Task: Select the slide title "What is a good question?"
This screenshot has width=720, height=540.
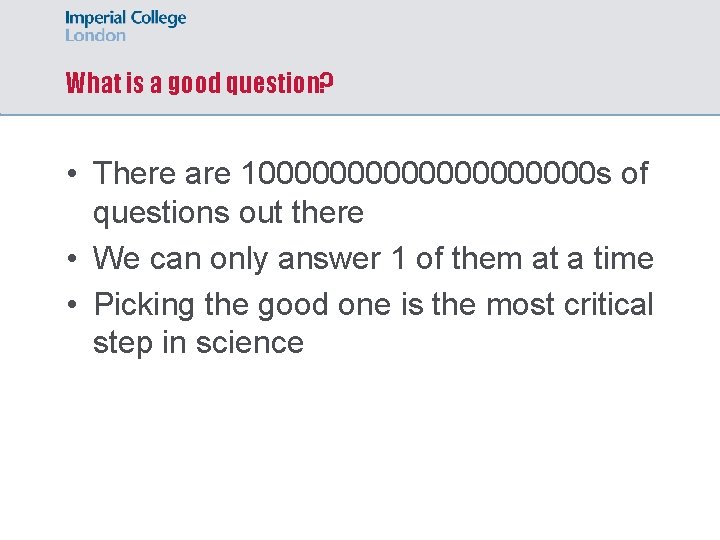Action: [x=198, y=83]
